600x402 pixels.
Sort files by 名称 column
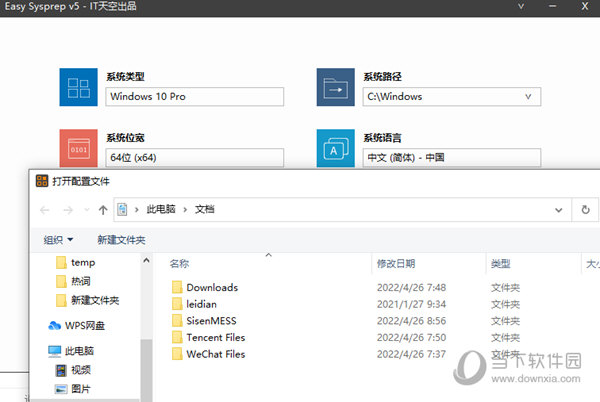tap(179, 264)
